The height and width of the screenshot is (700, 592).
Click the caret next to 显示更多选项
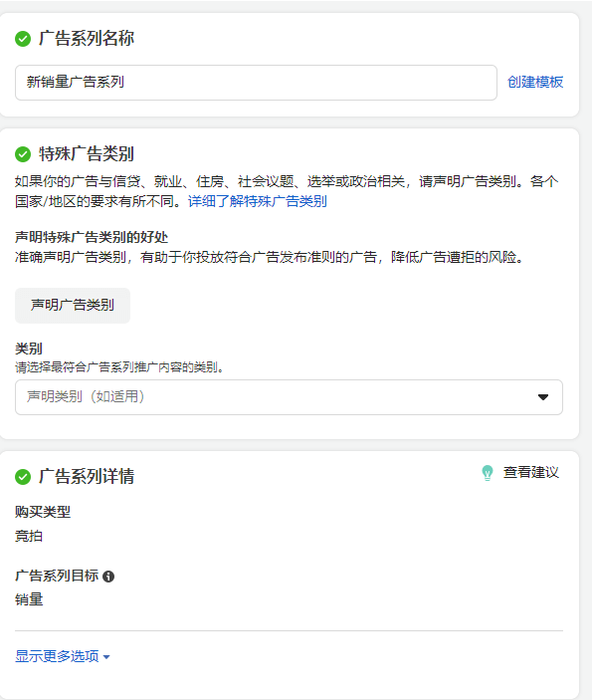pos(106,657)
